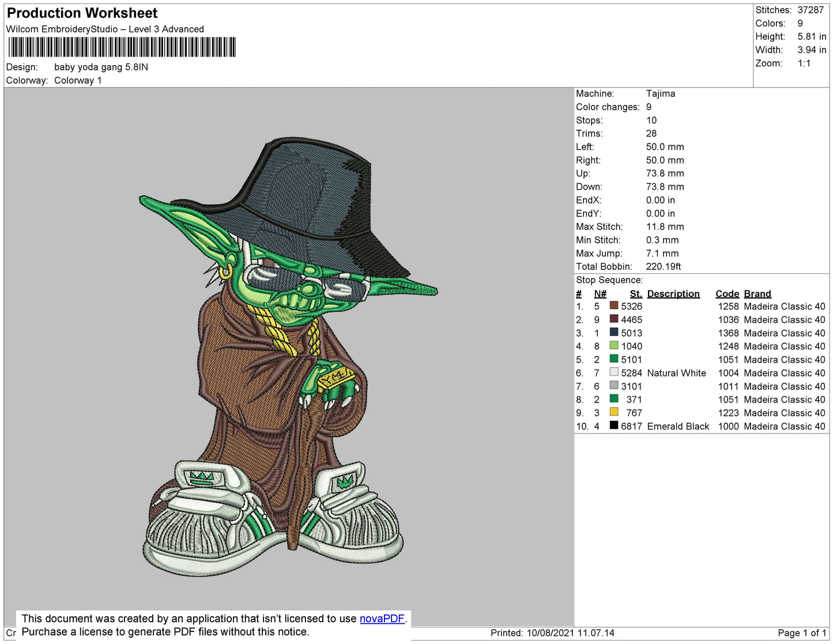Click the light green swatch with 1040 stitches
Image resolution: width=833 pixels, height=644 pixels.
tap(614, 345)
